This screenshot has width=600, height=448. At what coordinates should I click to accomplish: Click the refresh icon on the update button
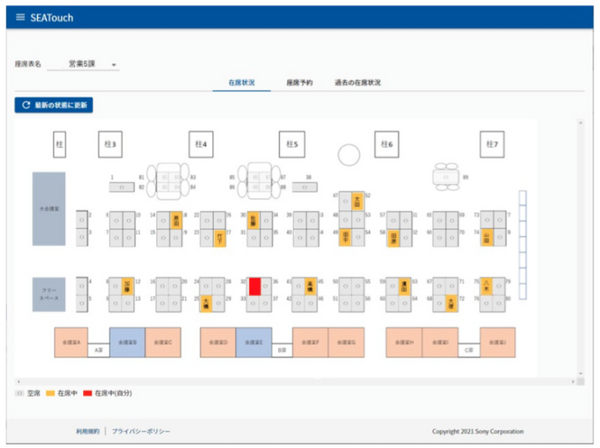click(24, 104)
